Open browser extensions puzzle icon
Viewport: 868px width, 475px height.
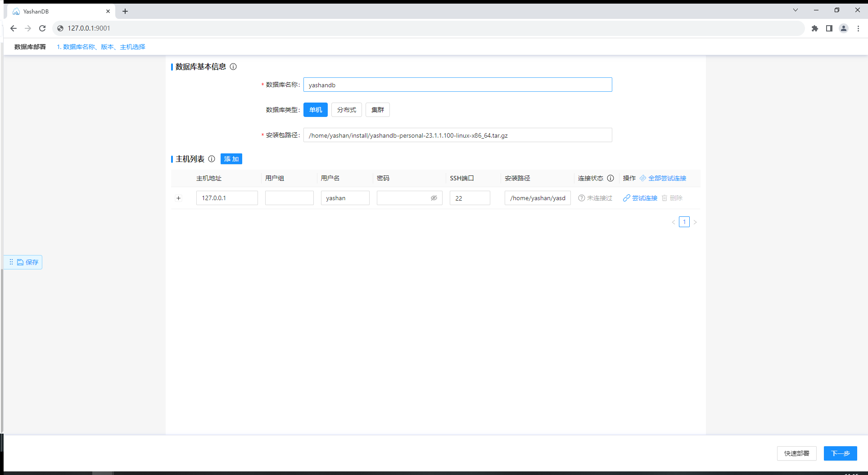coord(815,28)
